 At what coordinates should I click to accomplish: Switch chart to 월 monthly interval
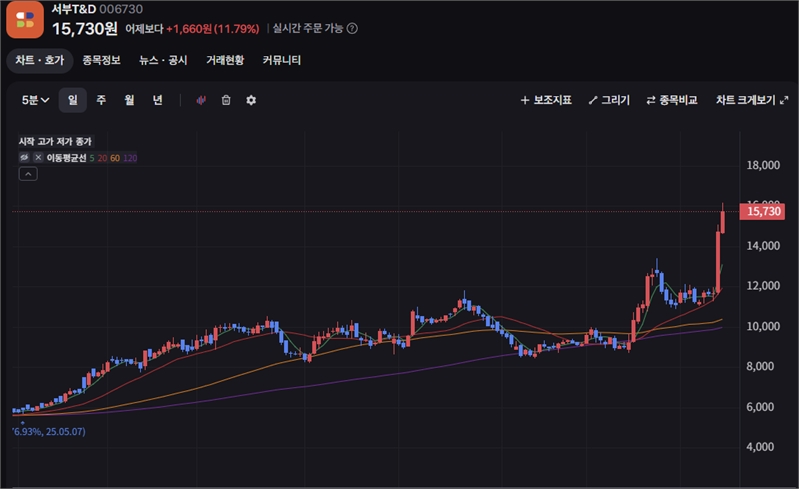129,100
